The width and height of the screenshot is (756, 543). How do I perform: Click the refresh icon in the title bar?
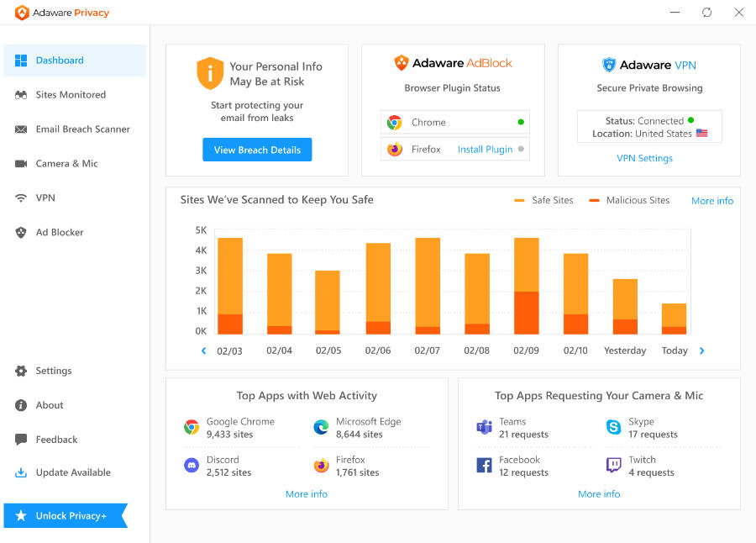click(x=706, y=13)
